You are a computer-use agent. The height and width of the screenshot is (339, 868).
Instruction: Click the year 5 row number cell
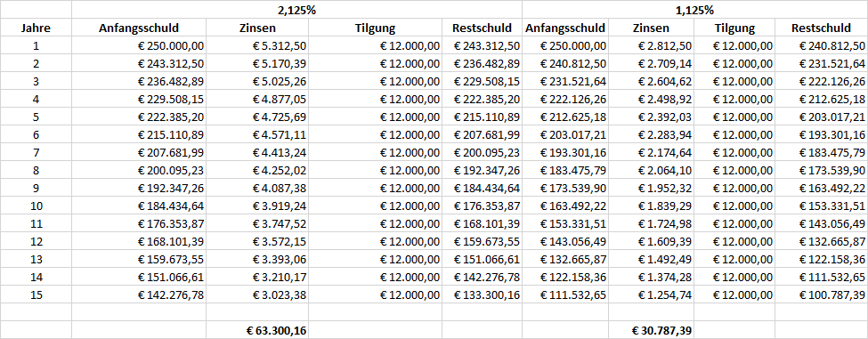point(37,117)
